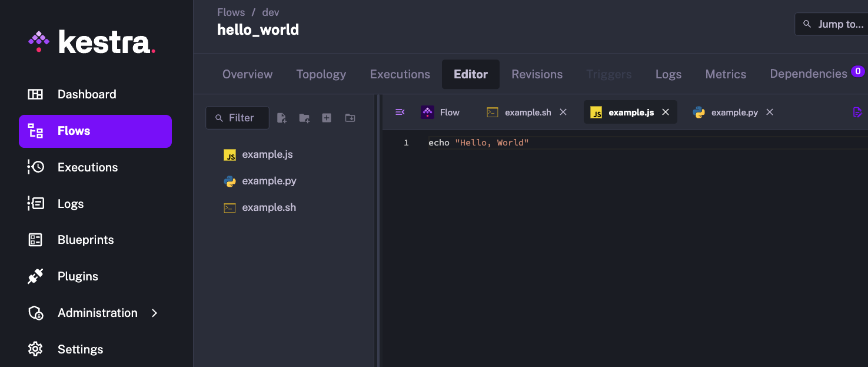868x367 pixels.
Task: Click the Blueprints sidebar icon
Action: (35, 240)
